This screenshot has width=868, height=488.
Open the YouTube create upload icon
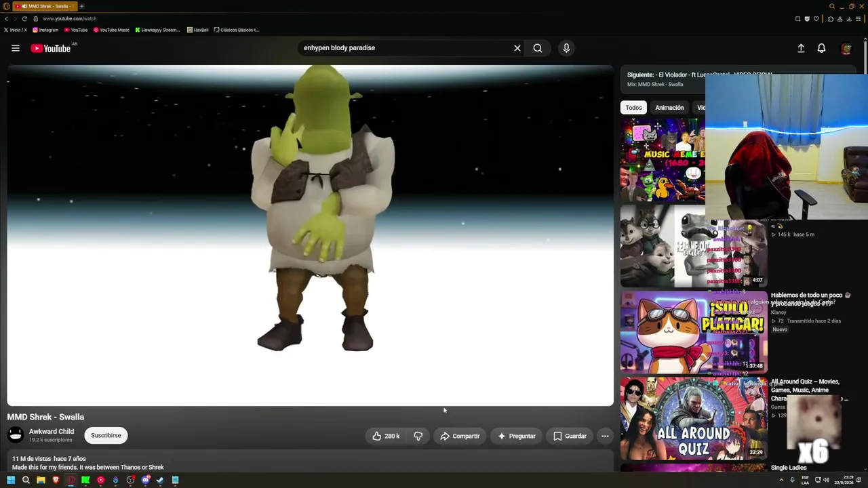(801, 48)
